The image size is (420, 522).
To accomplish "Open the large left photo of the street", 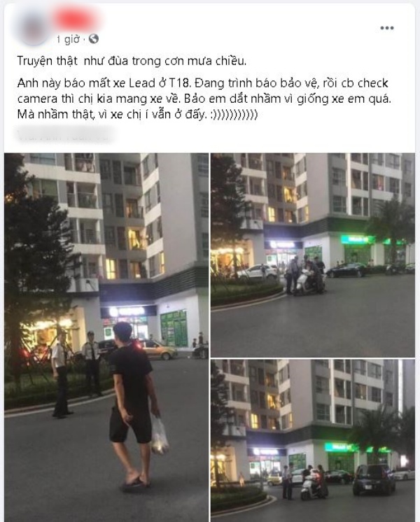I will click(x=106, y=337).
